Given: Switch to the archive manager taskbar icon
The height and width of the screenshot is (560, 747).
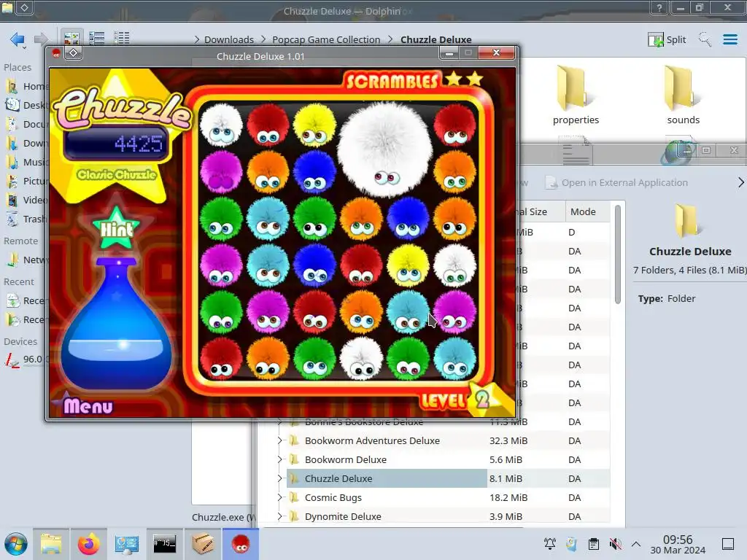Looking at the screenshot, I should pyautogui.click(x=203, y=544).
